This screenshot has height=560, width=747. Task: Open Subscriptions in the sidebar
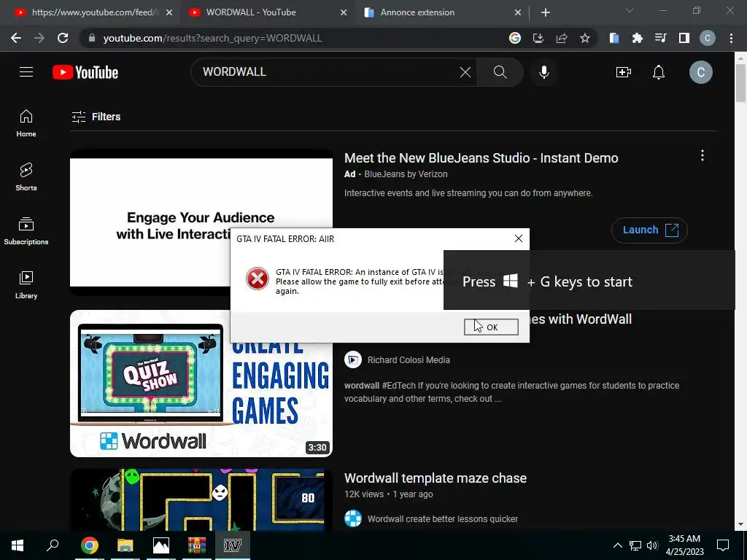[26, 231]
